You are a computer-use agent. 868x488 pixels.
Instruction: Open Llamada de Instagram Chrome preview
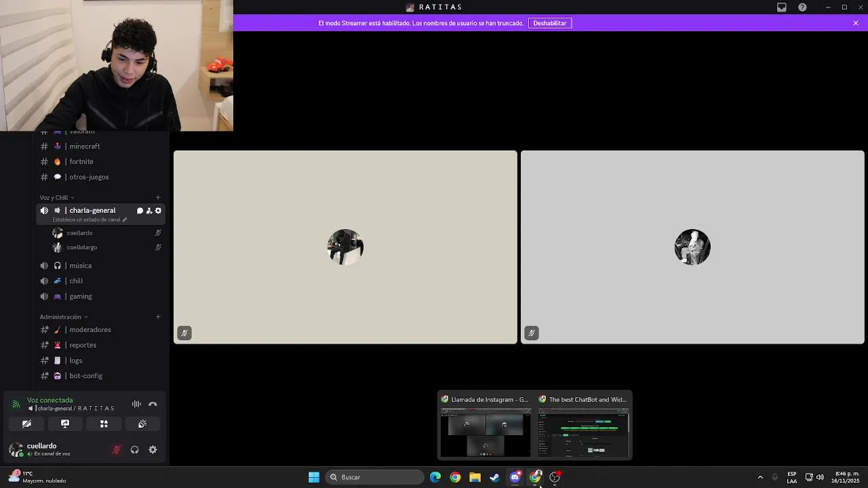click(x=486, y=426)
